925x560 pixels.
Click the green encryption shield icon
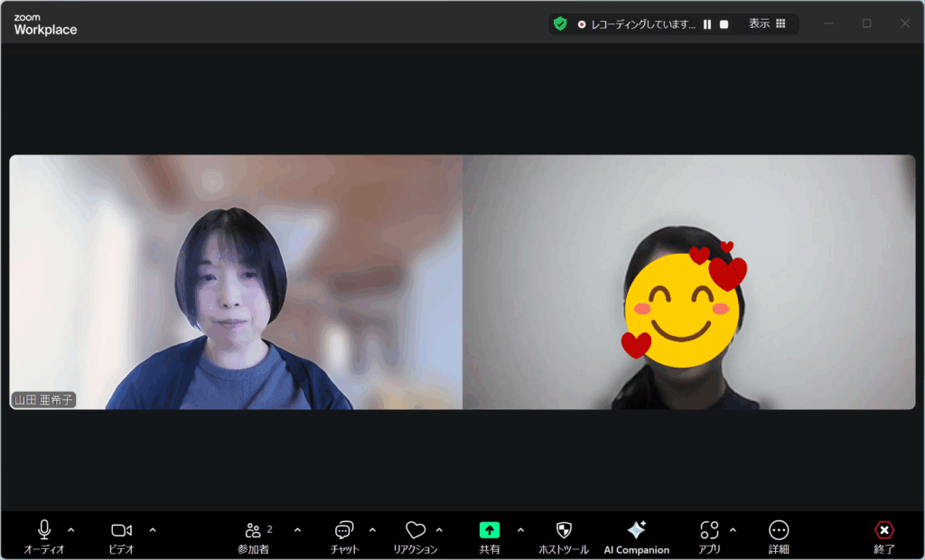click(560, 24)
